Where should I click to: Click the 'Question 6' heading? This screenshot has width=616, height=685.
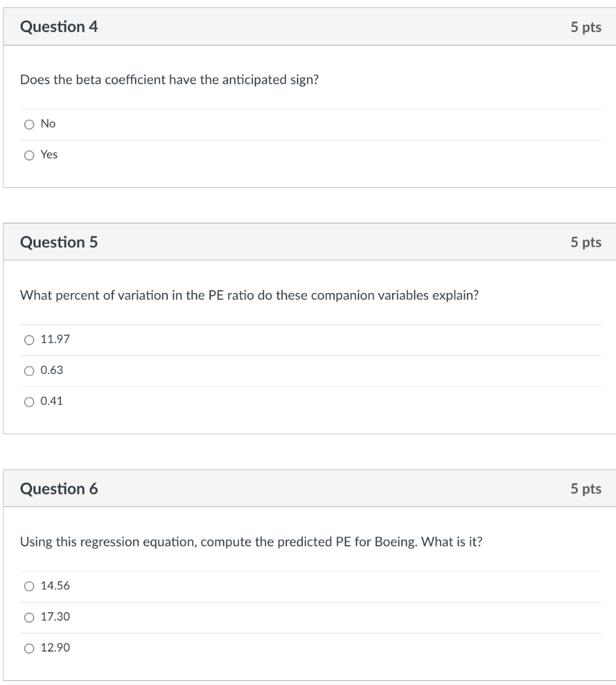point(59,489)
